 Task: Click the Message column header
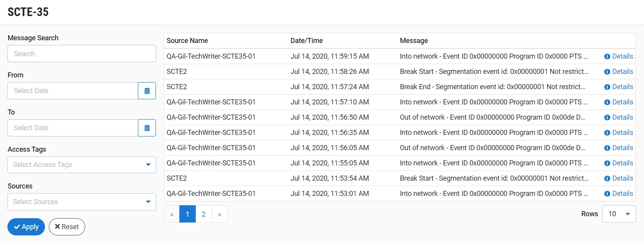[414, 41]
